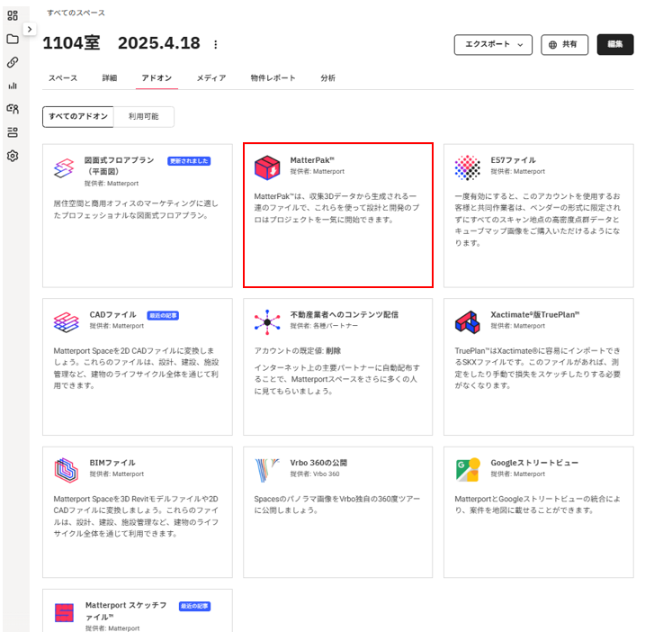Click the list layout sidebar icon
Screen dimensions: 672x641
tap(13, 132)
